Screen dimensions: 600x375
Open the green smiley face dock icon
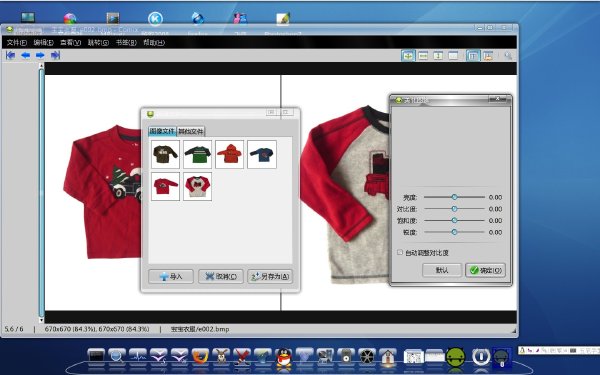pos(455,357)
